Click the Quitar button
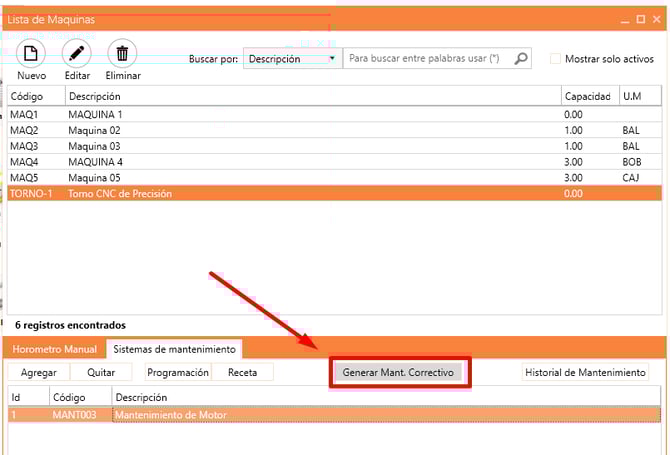Screen dimensions: 670x455 coord(100,372)
